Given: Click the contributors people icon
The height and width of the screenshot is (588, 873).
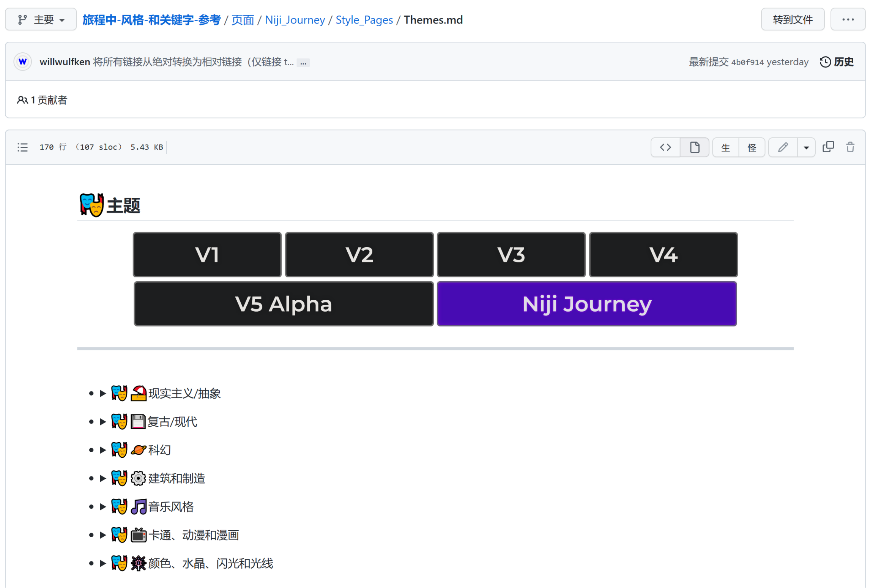Looking at the screenshot, I should point(22,100).
